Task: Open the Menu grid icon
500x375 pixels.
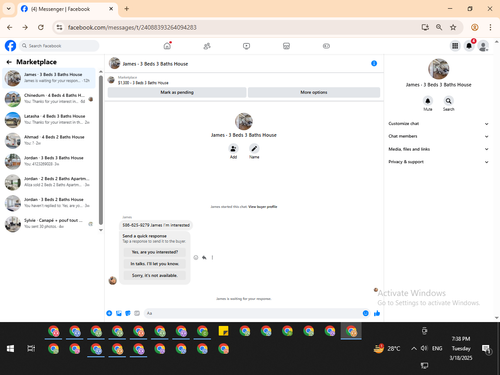Action: (455, 46)
